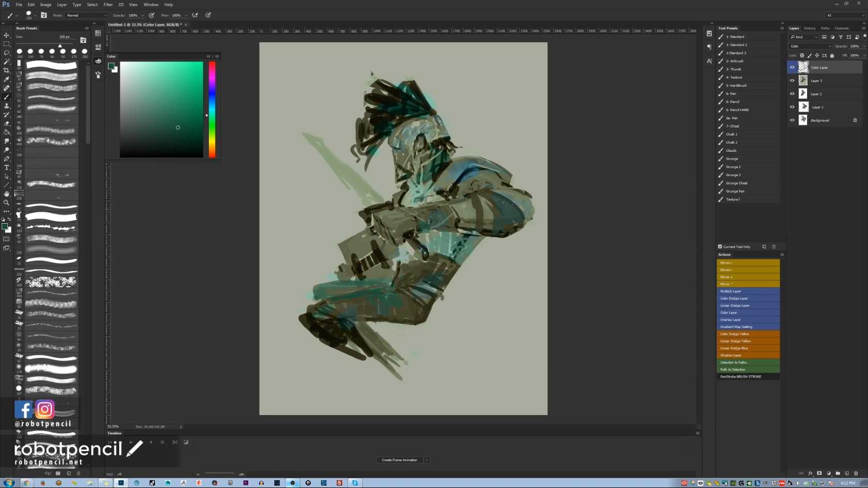Run the Overlay Layer action
The image size is (868, 488).
click(x=748, y=320)
